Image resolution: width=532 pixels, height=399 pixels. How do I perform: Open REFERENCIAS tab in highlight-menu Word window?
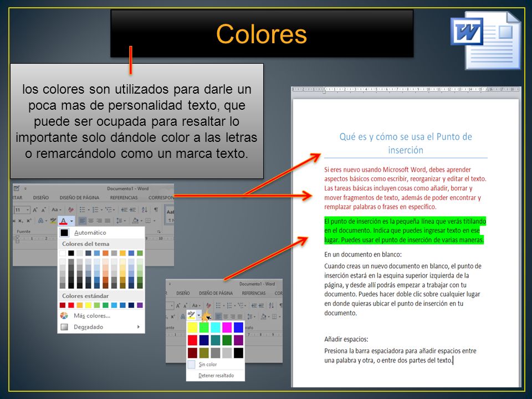click(x=254, y=293)
